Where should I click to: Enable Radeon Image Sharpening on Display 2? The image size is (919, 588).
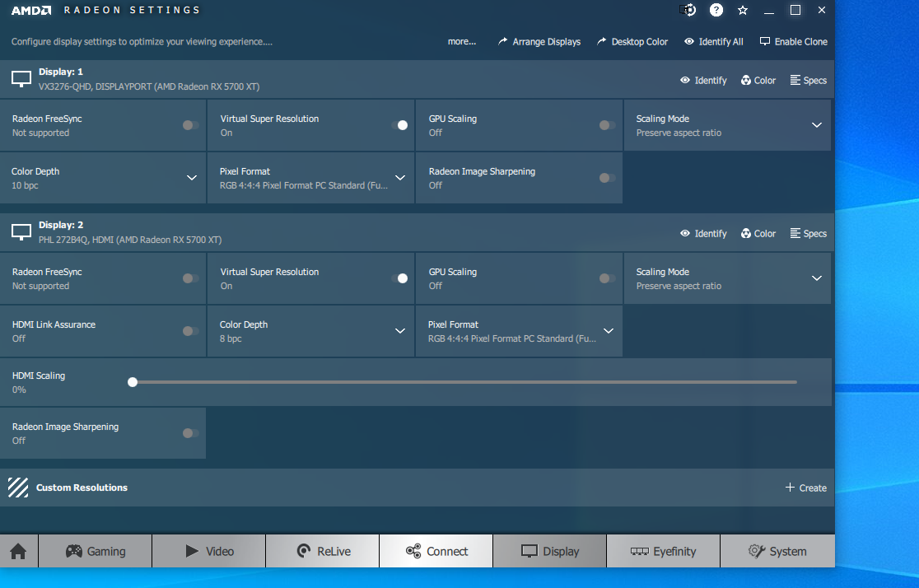190,433
